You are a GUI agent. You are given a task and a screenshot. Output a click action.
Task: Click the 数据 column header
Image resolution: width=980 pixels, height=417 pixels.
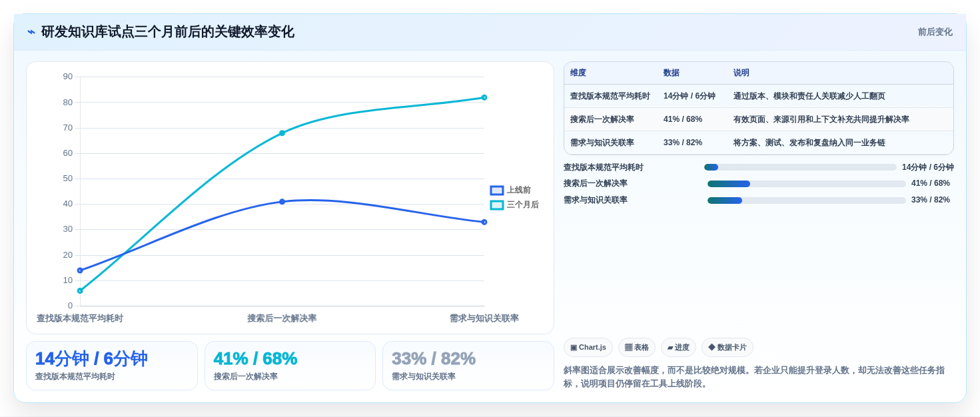pos(672,73)
